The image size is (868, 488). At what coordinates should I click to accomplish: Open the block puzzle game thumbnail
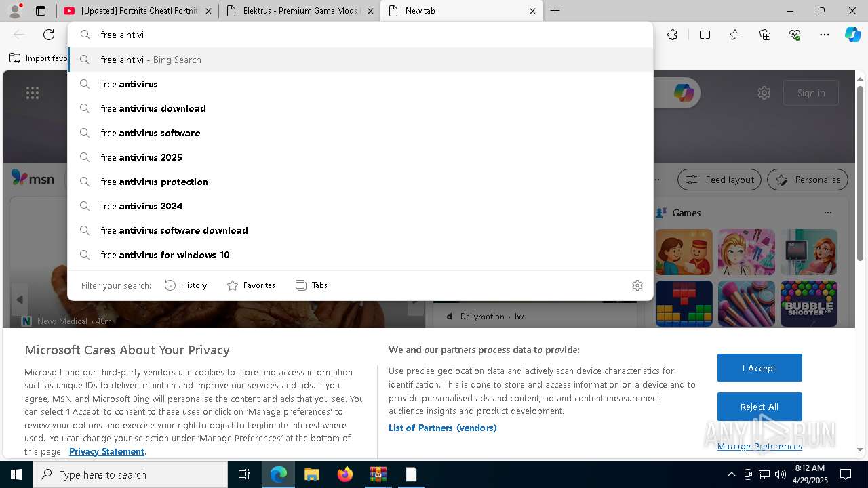684,304
